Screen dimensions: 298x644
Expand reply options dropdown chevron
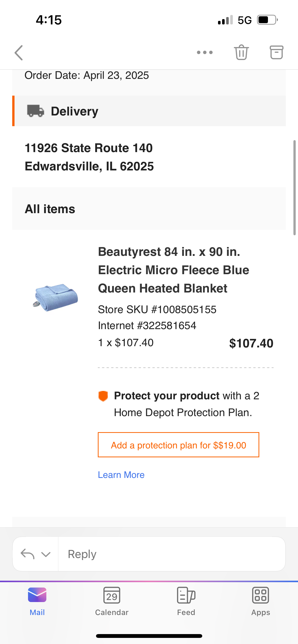(x=46, y=554)
